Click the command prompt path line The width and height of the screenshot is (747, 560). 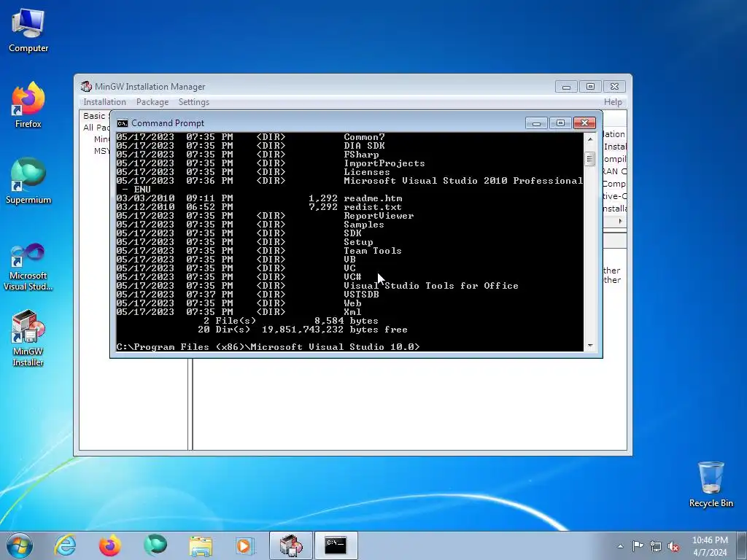click(x=268, y=347)
